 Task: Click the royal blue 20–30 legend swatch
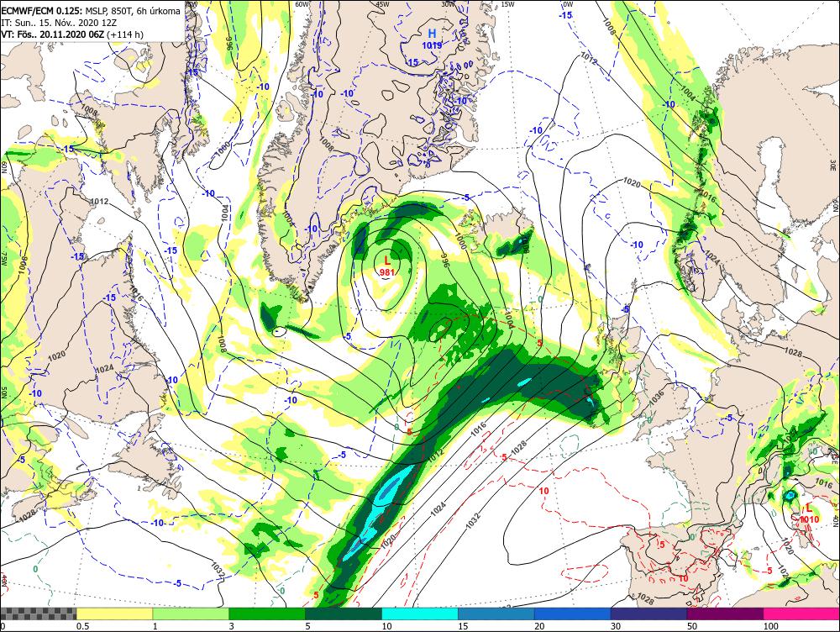tap(572, 614)
